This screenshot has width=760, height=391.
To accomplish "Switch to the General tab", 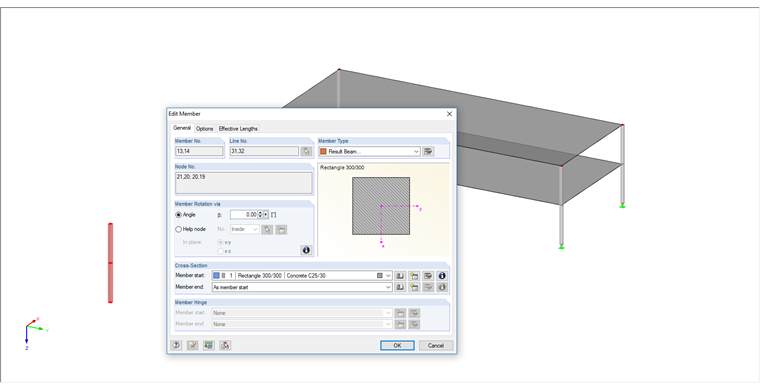I will pos(182,128).
